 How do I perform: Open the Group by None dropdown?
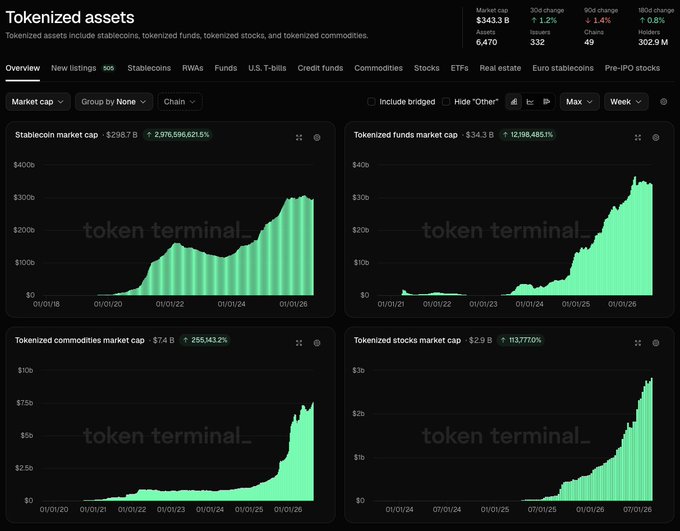click(x=114, y=102)
